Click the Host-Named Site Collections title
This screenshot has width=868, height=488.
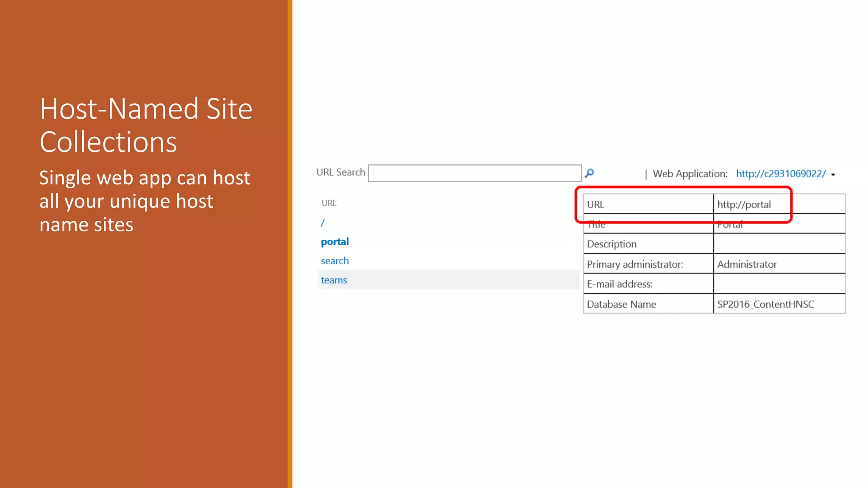146,125
